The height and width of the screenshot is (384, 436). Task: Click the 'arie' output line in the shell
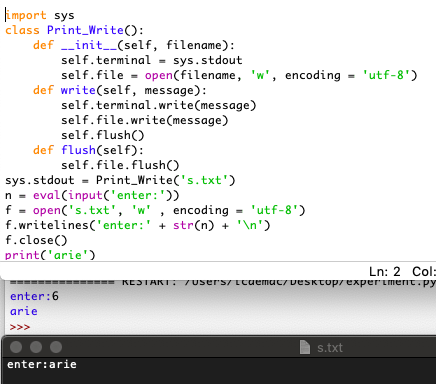(24, 311)
